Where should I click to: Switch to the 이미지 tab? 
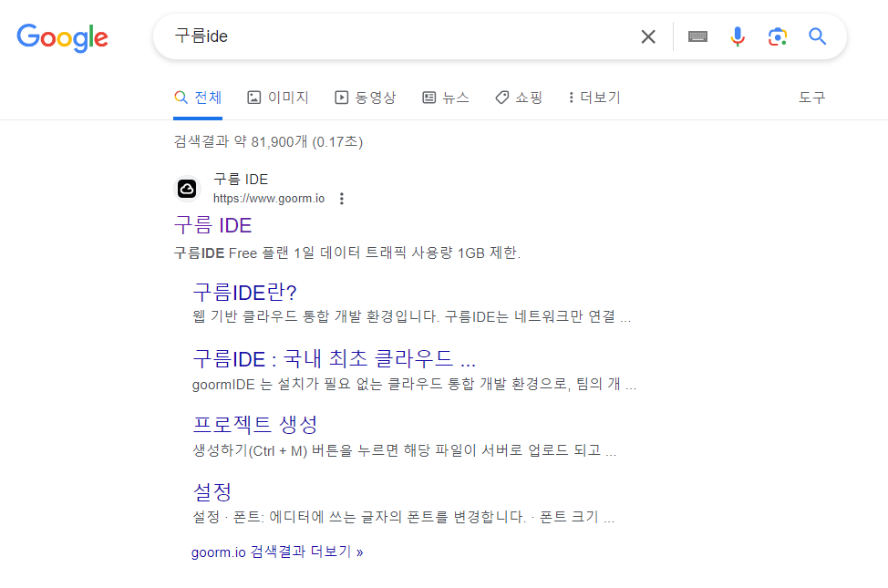click(x=278, y=98)
